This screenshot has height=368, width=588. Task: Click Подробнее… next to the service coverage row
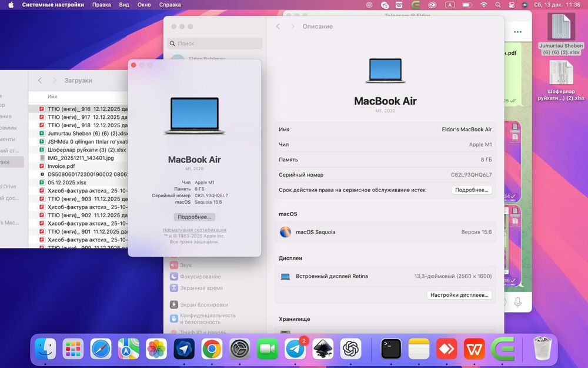472,190
